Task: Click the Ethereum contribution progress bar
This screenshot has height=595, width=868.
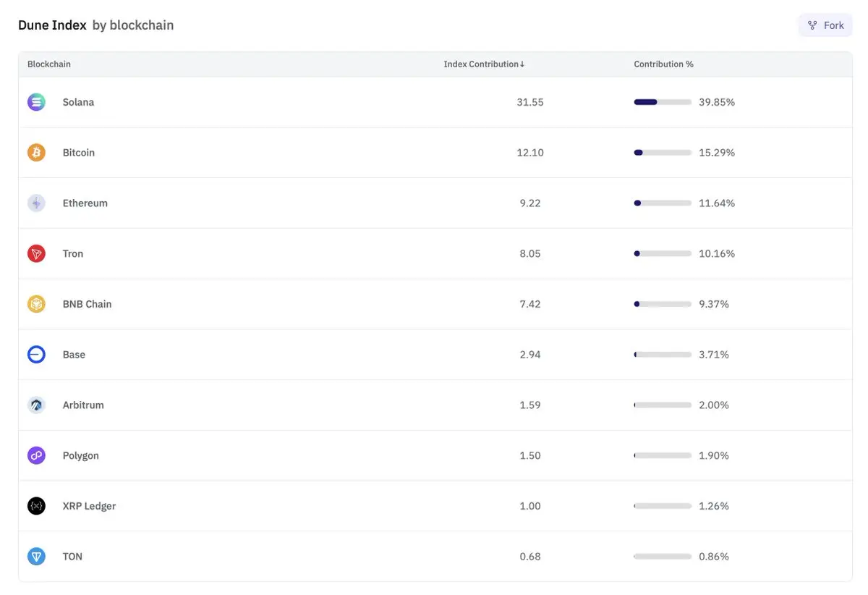Action: 663,203
